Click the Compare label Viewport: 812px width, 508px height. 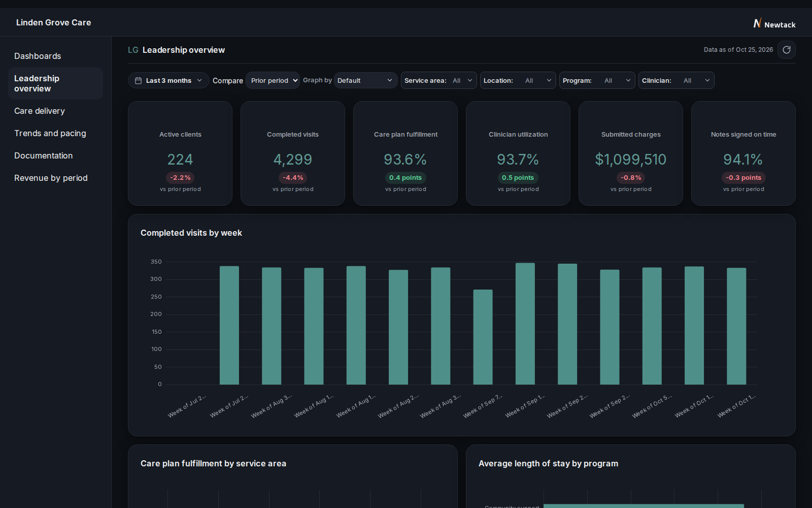click(228, 80)
